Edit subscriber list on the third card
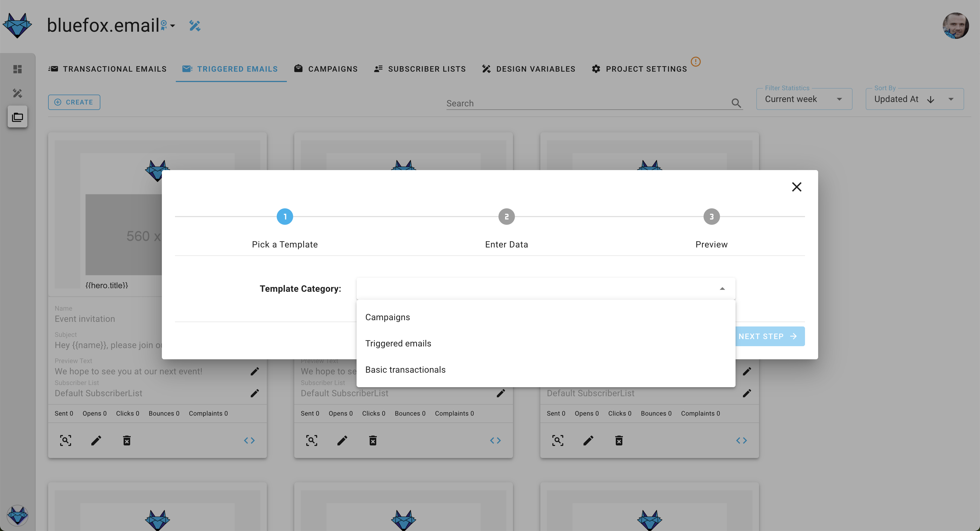Screen dimensions: 980x531 [x=747, y=393]
